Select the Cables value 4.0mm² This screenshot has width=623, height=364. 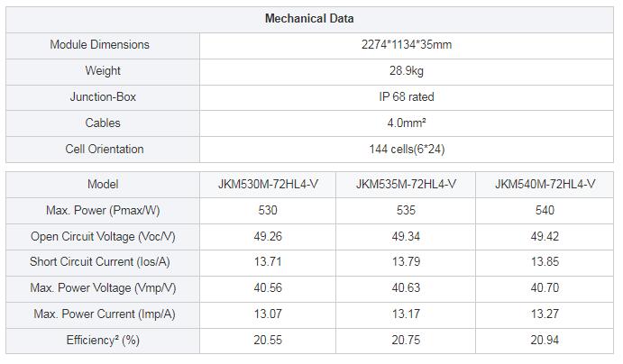(x=407, y=123)
